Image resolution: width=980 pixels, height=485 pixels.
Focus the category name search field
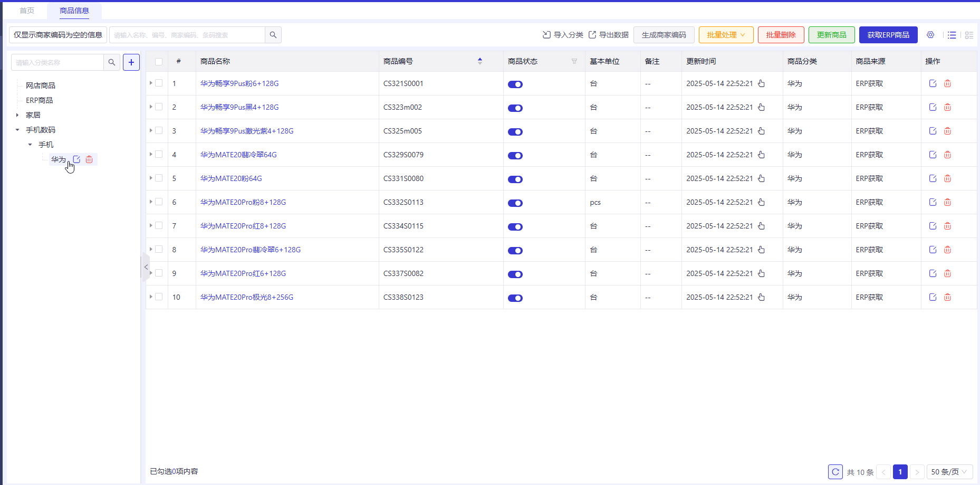point(57,62)
